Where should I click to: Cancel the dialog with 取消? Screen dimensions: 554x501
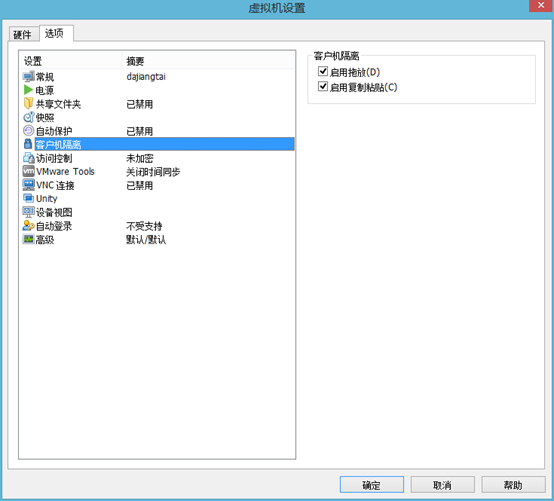pos(442,485)
